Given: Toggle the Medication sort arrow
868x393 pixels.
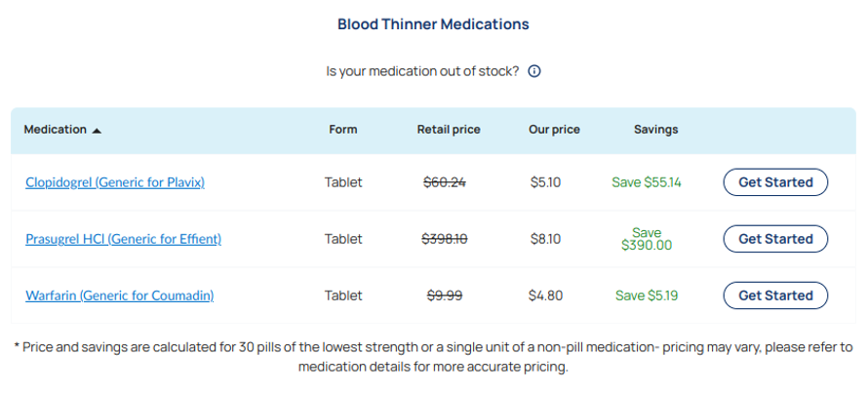Looking at the screenshot, I should click(97, 131).
